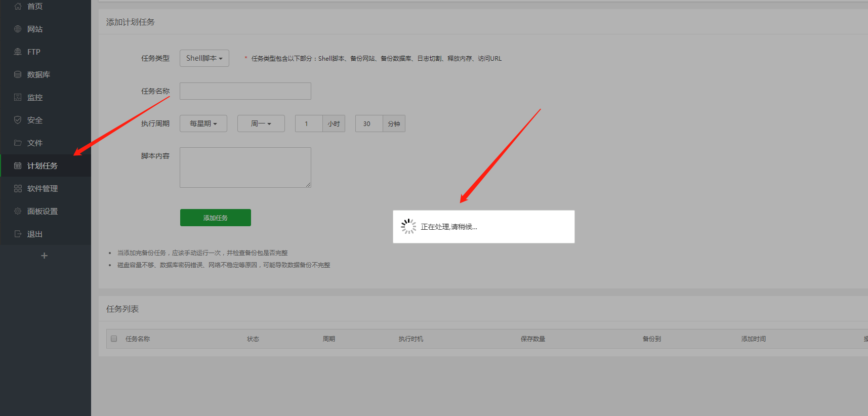Select the 计划任务 sidebar item

click(43, 165)
